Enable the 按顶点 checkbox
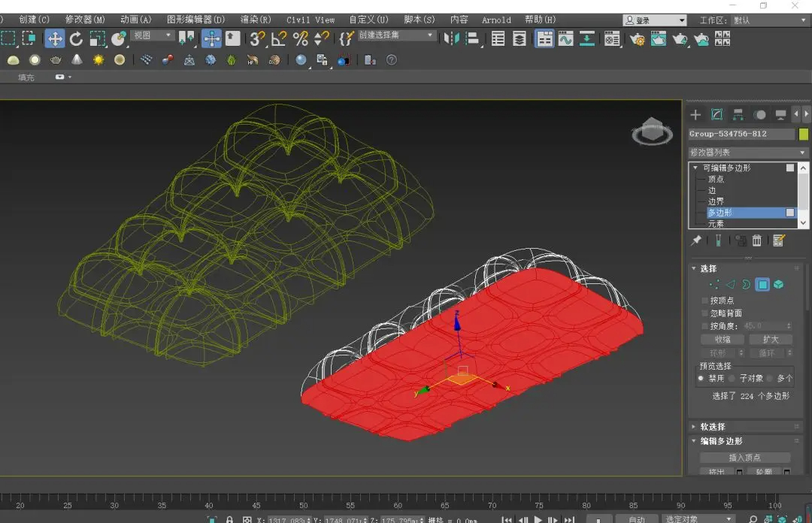The height and width of the screenshot is (523, 812). point(704,301)
